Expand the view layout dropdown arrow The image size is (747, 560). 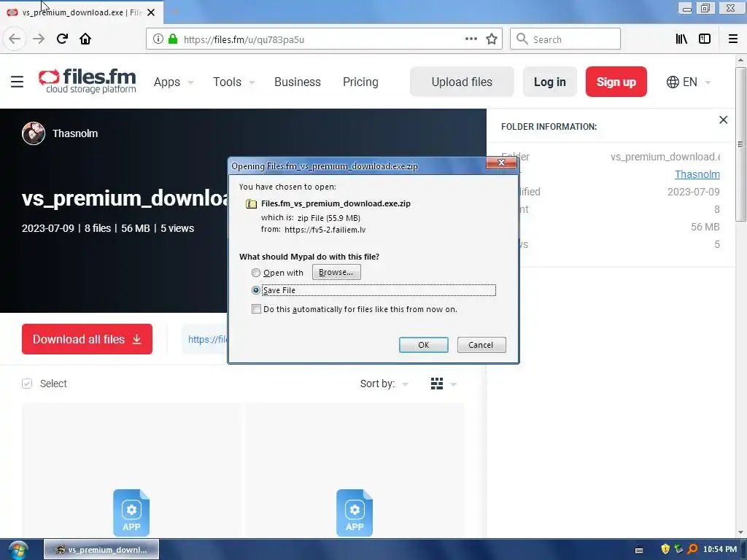click(453, 384)
